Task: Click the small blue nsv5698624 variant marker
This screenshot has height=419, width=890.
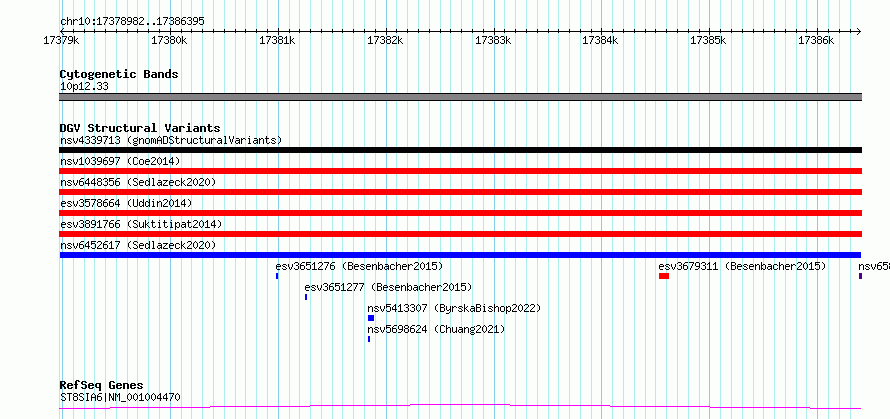Action: click(x=369, y=339)
